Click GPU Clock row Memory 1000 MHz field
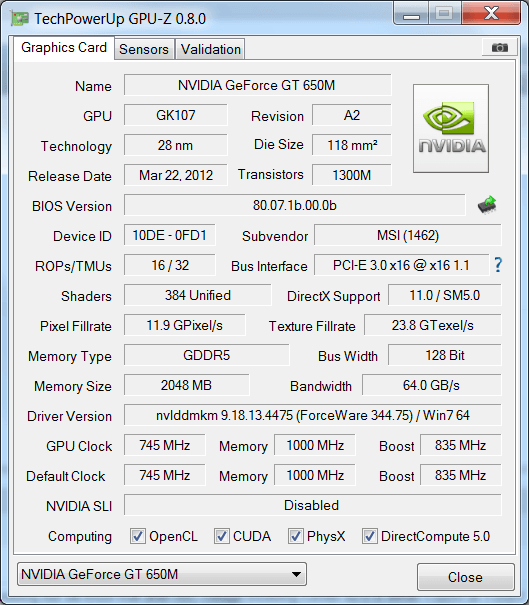This screenshot has height=605, width=529. tap(315, 446)
